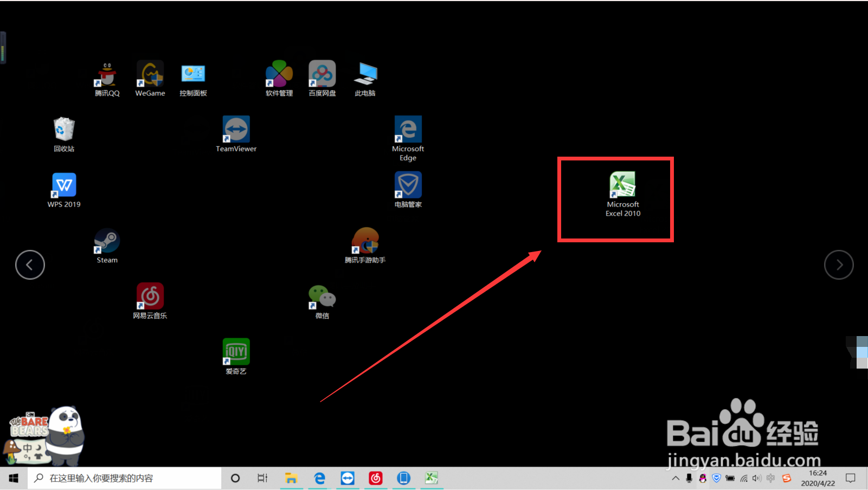Select the 软件管理 desktop icon
This screenshot has height=490, width=868.
(279, 79)
